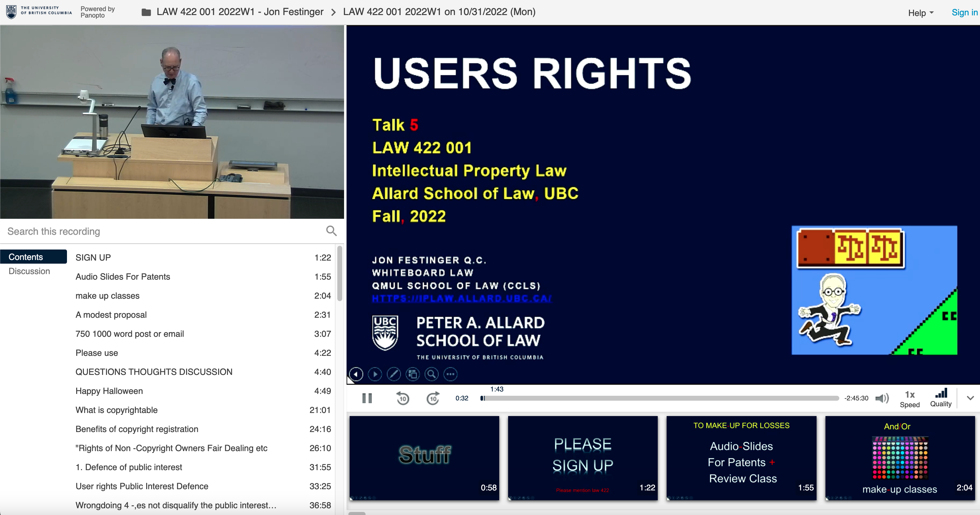Switch to the Discussion tab
The height and width of the screenshot is (515, 980).
[x=29, y=271]
